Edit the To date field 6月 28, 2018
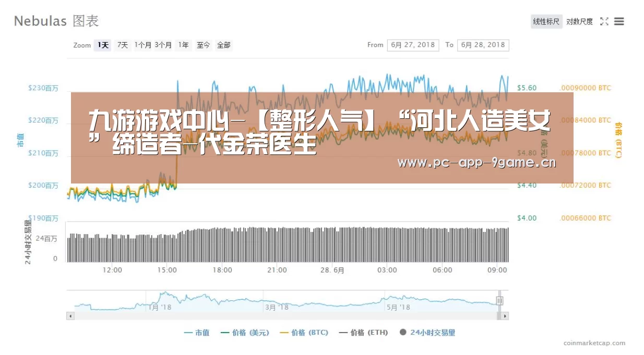Screen dimensions: 644x355 483,45
